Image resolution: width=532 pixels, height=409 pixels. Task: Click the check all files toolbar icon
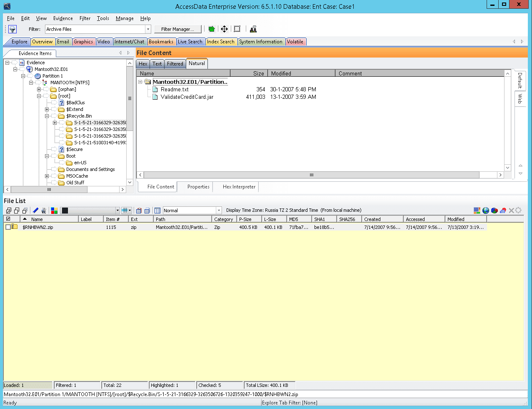click(x=9, y=211)
